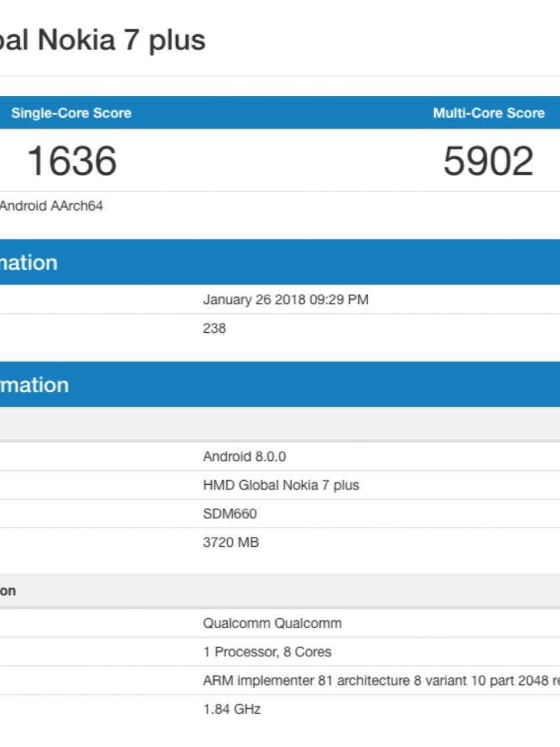Viewport: 560px width, 747px height.
Task: Click the value 238 under the date
Action: [x=215, y=328]
